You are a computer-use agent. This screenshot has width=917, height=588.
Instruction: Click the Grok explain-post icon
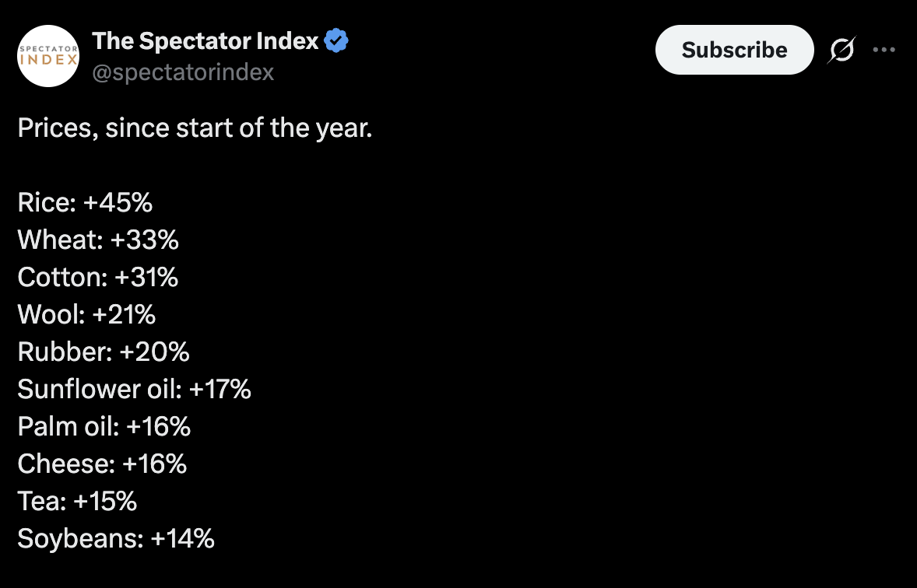841,50
